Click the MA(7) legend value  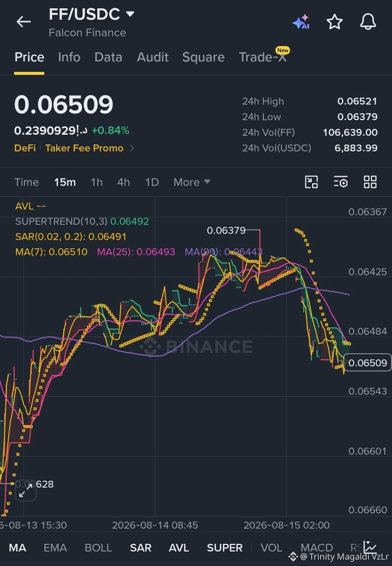(x=51, y=252)
